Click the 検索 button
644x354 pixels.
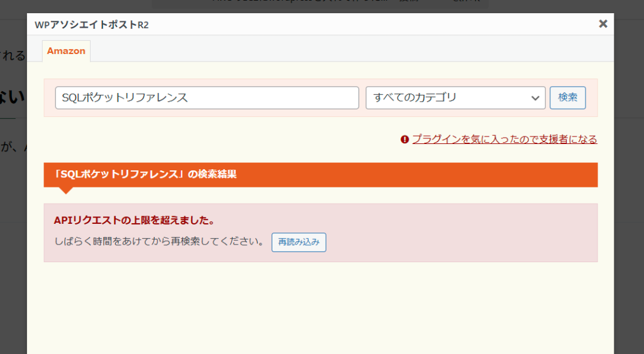coord(568,97)
